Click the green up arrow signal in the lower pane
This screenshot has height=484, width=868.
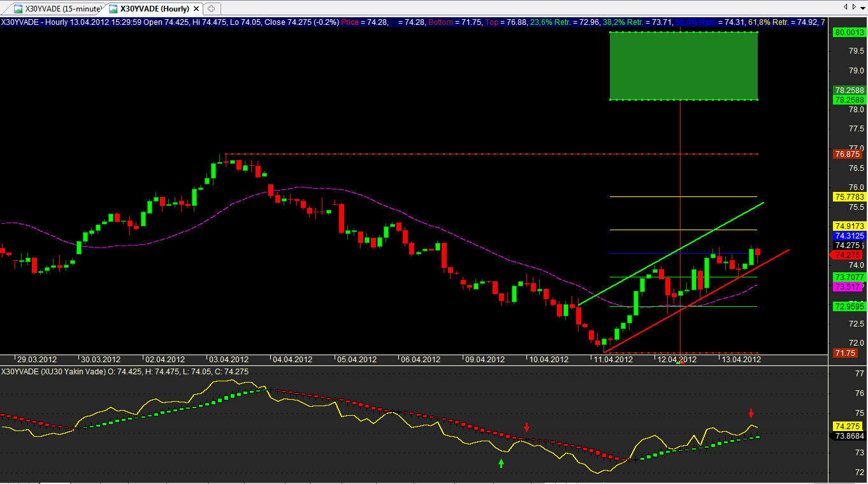point(501,463)
